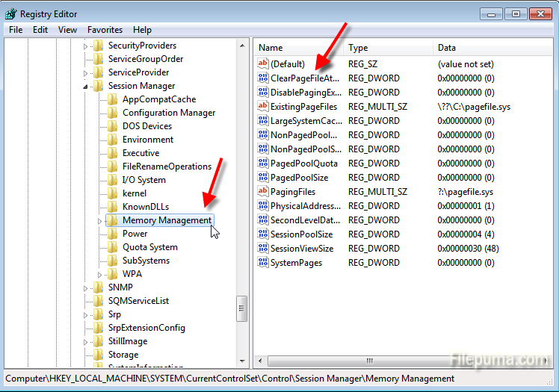Expand the Memory Management tree node
The height and width of the screenshot is (392, 559).
pos(100,220)
